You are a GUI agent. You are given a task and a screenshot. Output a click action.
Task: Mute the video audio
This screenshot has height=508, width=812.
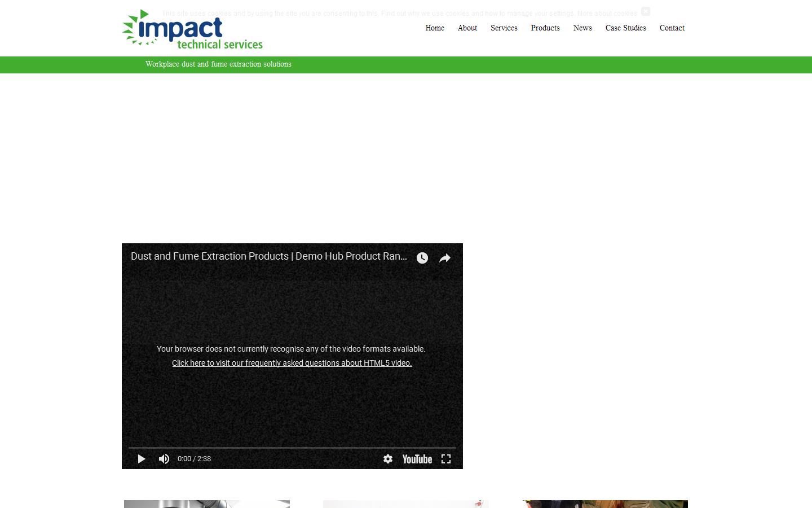point(164,459)
